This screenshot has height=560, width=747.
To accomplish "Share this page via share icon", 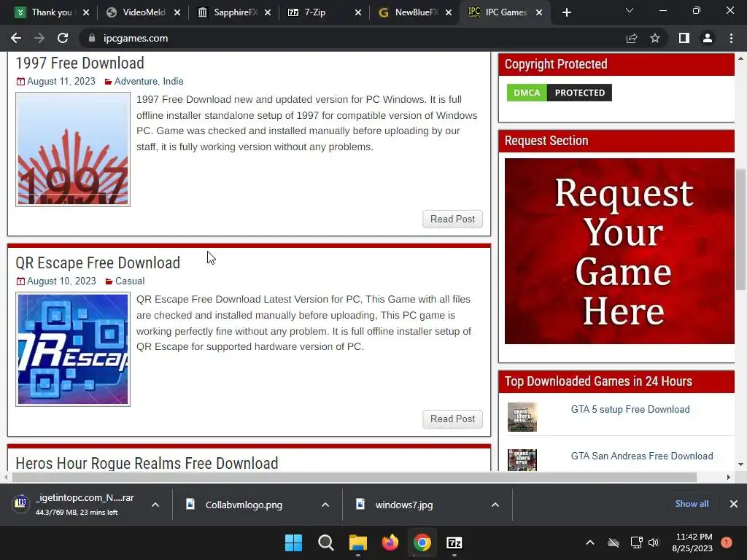I will click(632, 38).
